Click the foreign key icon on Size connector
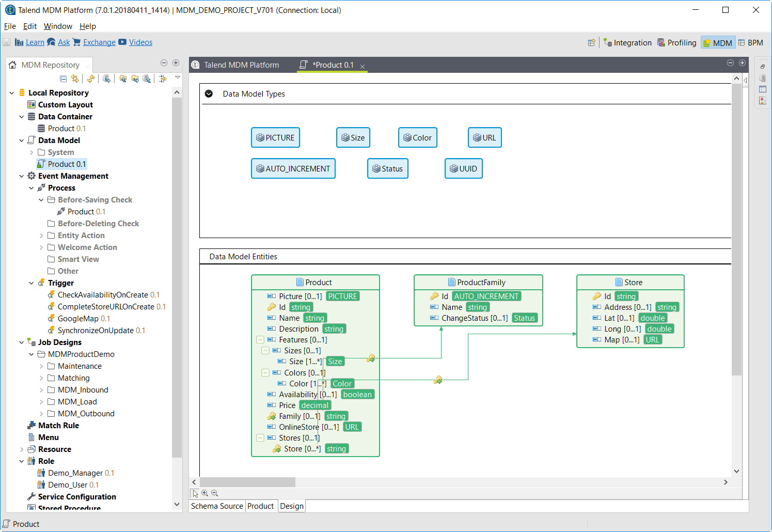Viewport: 772px width, 532px height. pos(371,358)
